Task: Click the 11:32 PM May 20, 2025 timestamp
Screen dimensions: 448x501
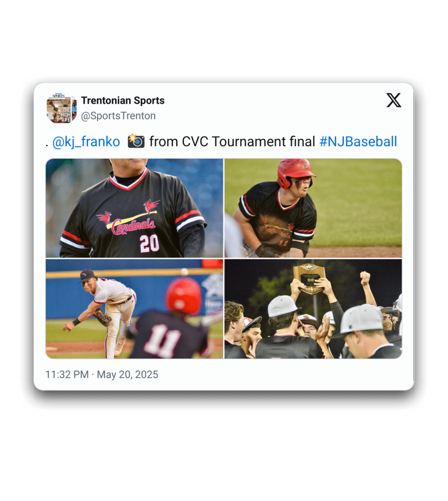Action: 102,375
